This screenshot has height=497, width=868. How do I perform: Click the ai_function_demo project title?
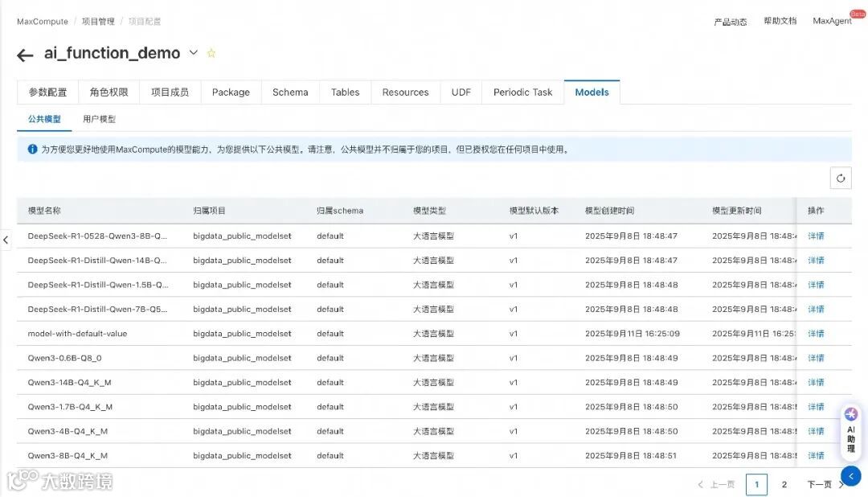click(113, 53)
